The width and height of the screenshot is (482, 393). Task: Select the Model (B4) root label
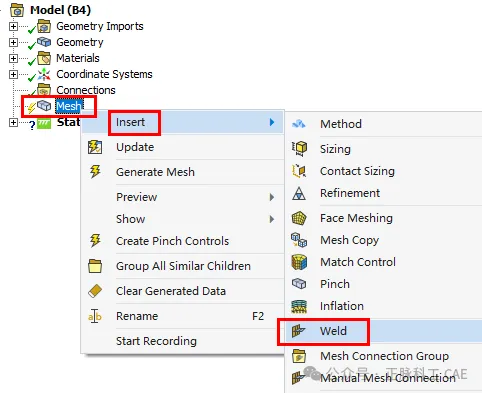click(x=60, y=10)
